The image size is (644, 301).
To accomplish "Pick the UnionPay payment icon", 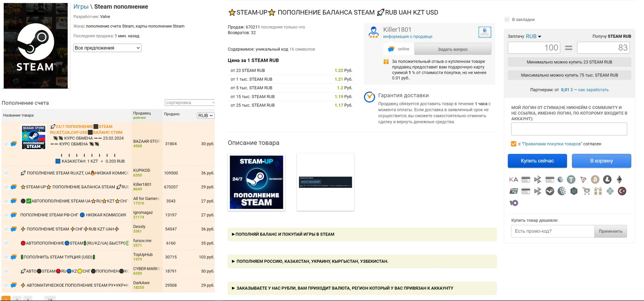I will (x=514, y=191).
